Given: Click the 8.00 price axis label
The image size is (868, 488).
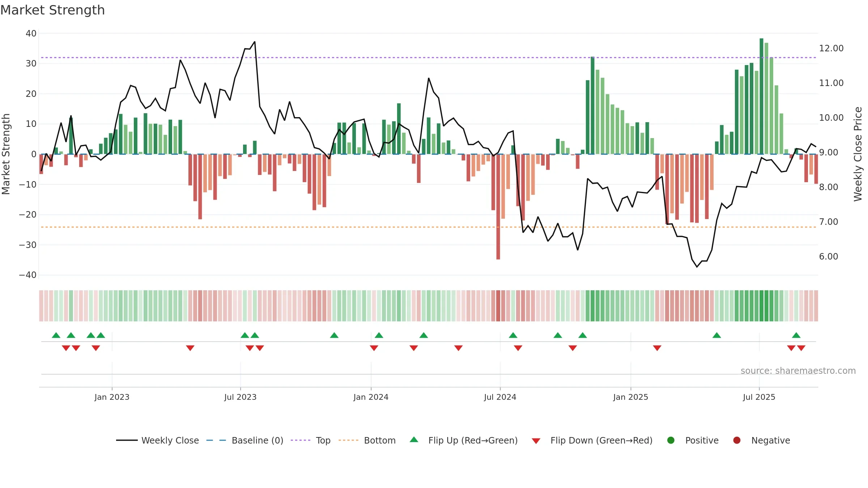Looking at the screenshot, I should [829, 187].
